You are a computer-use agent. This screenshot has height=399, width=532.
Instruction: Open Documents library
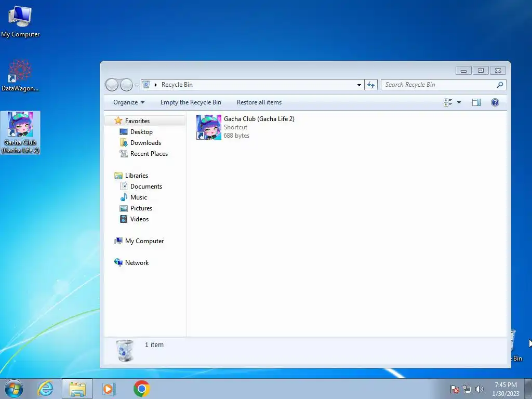pos(146,187)
